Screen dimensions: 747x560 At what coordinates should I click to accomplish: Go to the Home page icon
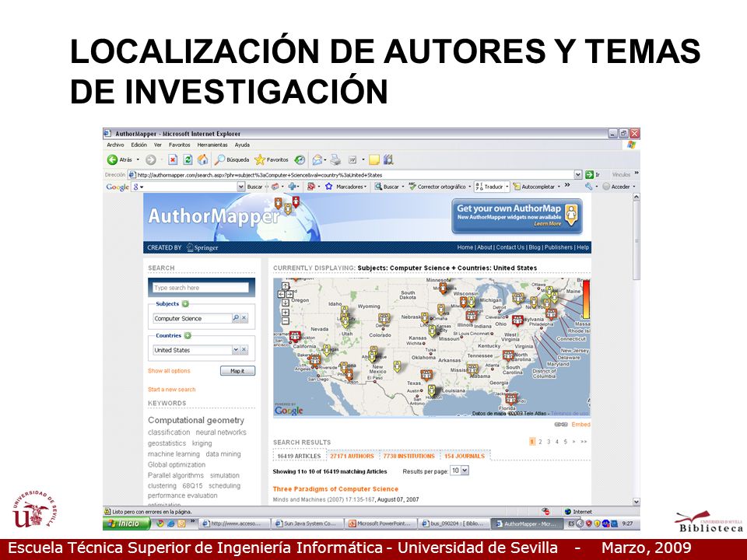[202, 160]
